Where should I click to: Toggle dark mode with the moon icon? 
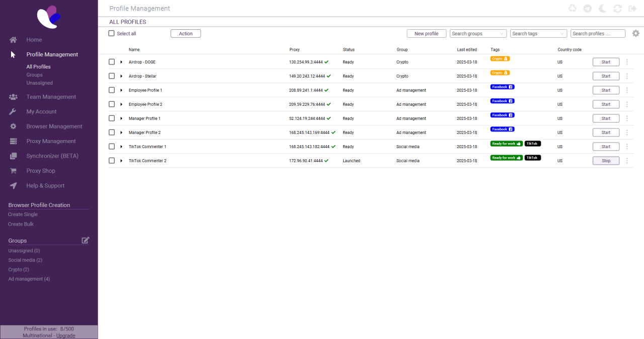(603, 9)
